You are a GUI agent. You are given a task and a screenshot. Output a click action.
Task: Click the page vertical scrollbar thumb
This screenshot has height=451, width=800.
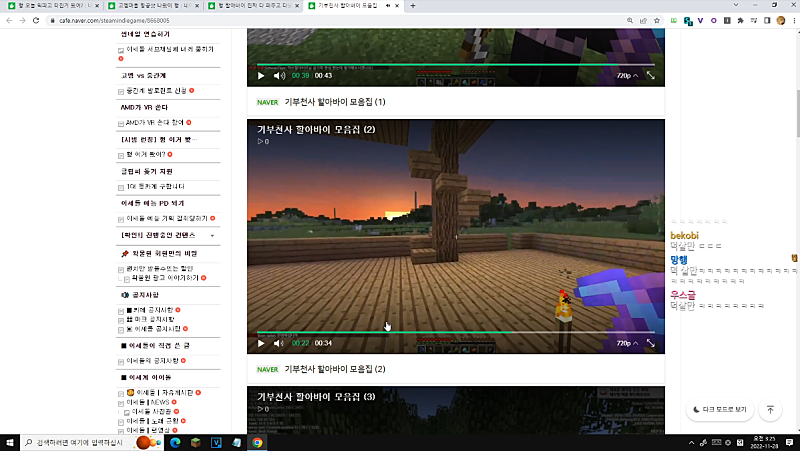tap(796, 114)
